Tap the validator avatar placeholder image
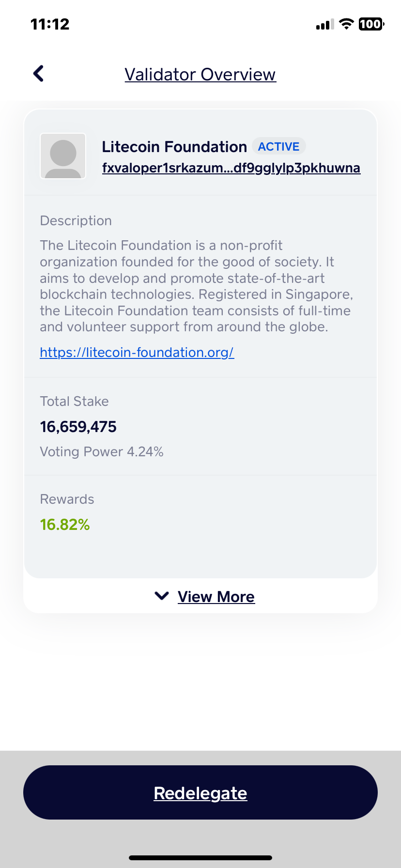 tap(63, 156)
